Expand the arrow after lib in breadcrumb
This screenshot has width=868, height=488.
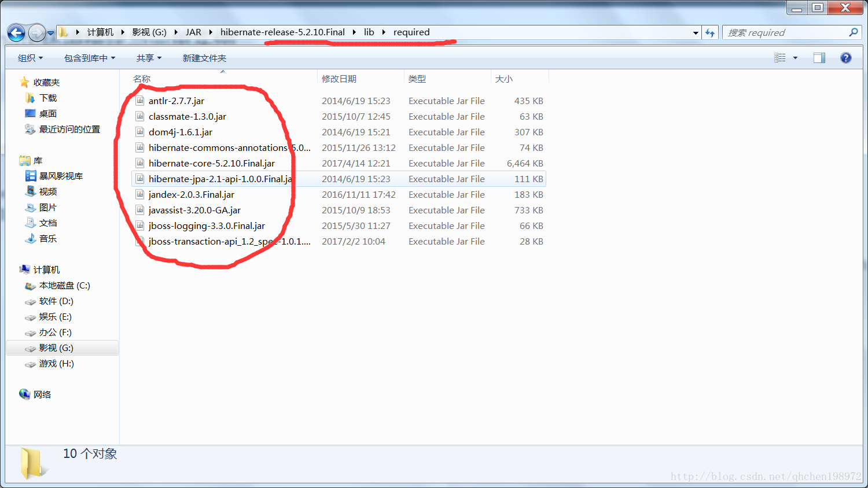pos(384,32)
